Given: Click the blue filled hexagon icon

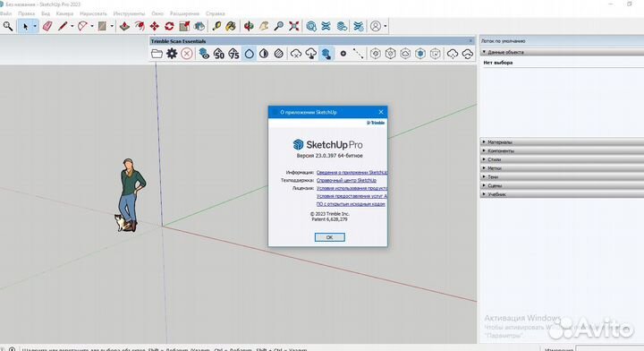Looking at the screenshot, I should (x=420, y=54).
